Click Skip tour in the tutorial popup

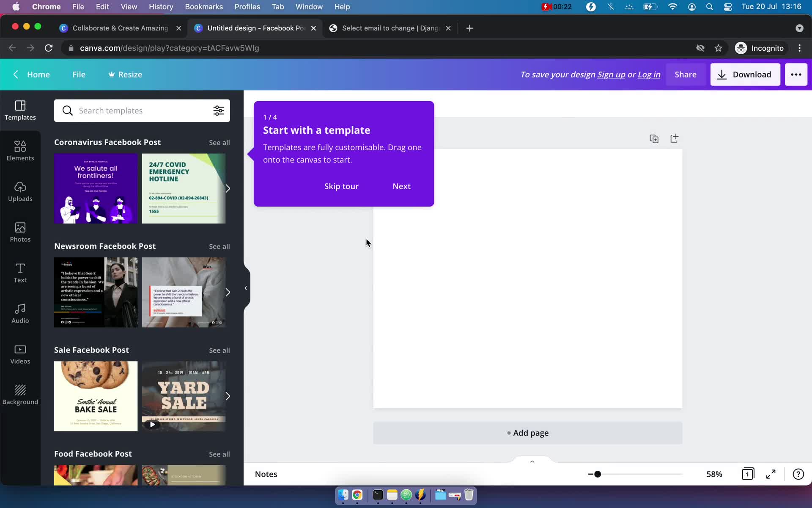pyautogui.click(x=341, y=186)
